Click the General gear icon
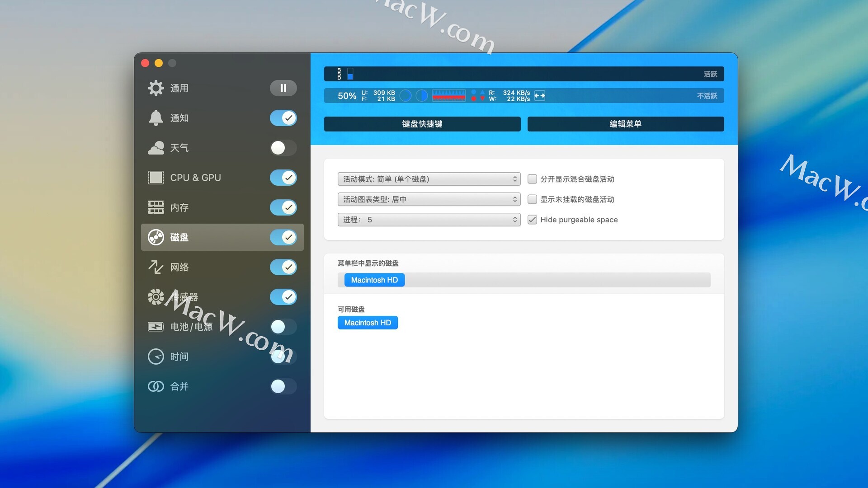Image resolution: width=868 pixels, height=488 pixels. (x=156, y=88)
